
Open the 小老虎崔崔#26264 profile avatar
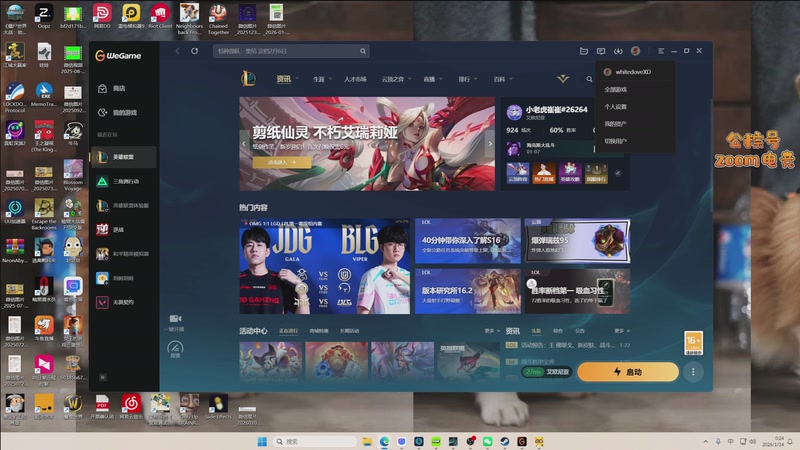[514, 112]
